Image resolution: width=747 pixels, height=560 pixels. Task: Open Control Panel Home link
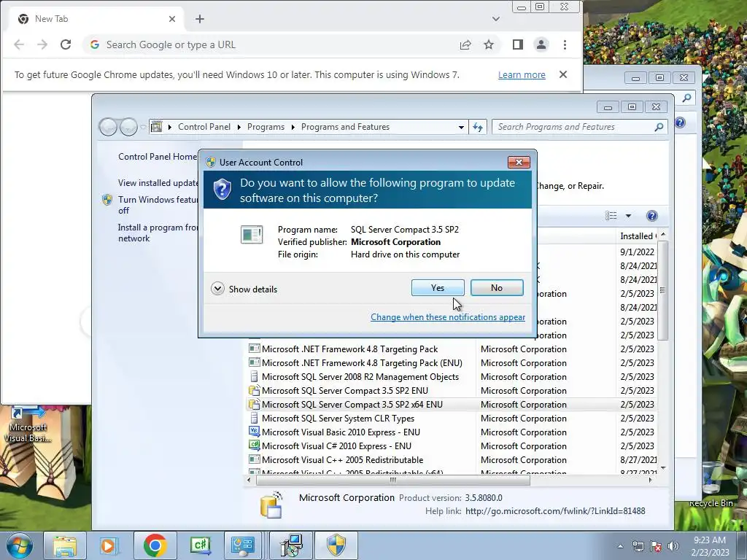point(158,157)
